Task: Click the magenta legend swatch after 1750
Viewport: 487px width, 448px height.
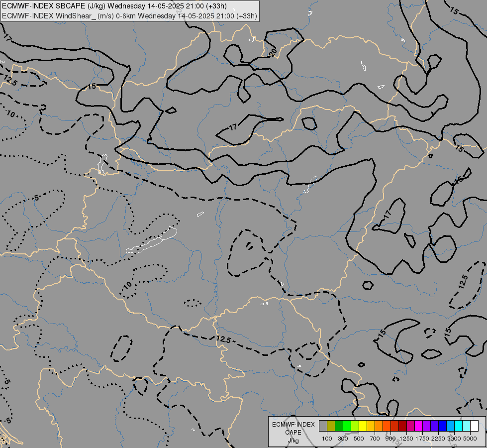Action: click(419, 426)
